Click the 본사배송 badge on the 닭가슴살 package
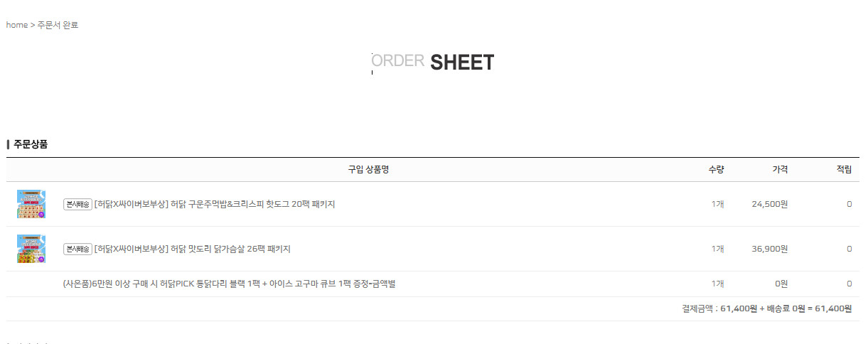Image resolution: width=868 pixels, height=344 pixels. pos(77,249)
